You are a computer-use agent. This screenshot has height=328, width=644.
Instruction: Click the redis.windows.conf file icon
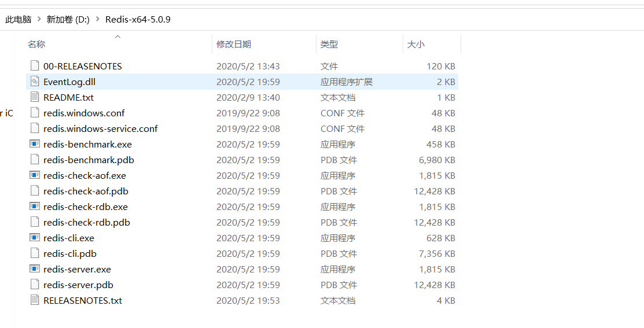35,112
